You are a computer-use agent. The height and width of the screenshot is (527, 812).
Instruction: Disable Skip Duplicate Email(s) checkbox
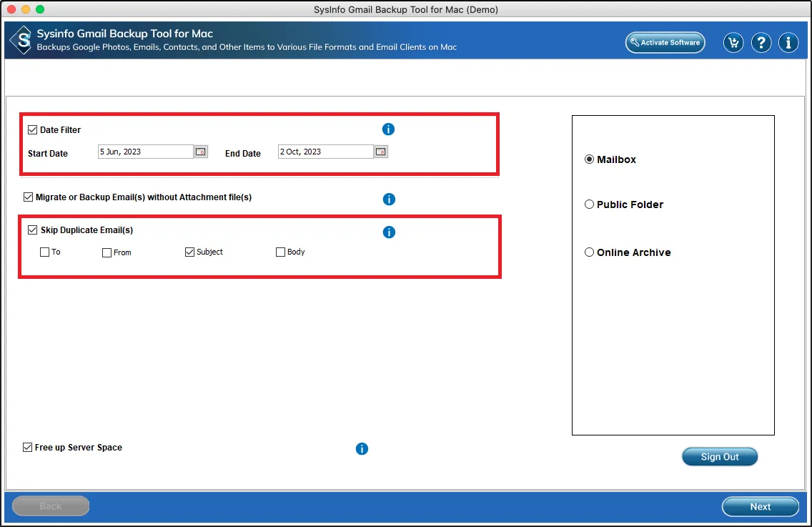pyautogui.click(x=33, y=230)
